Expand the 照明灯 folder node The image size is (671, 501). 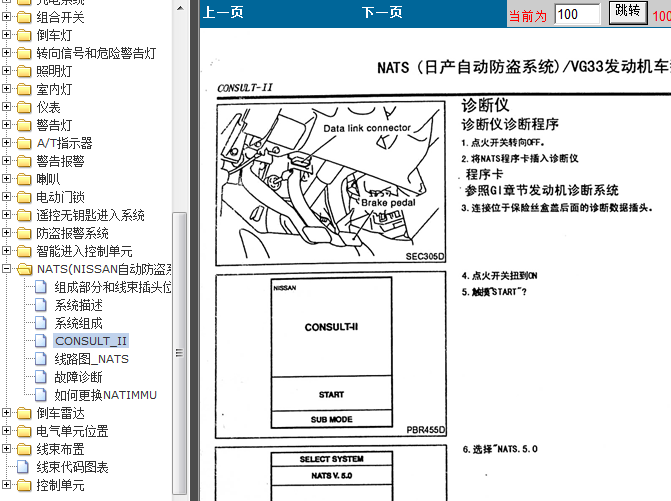[x=6, y=71]
